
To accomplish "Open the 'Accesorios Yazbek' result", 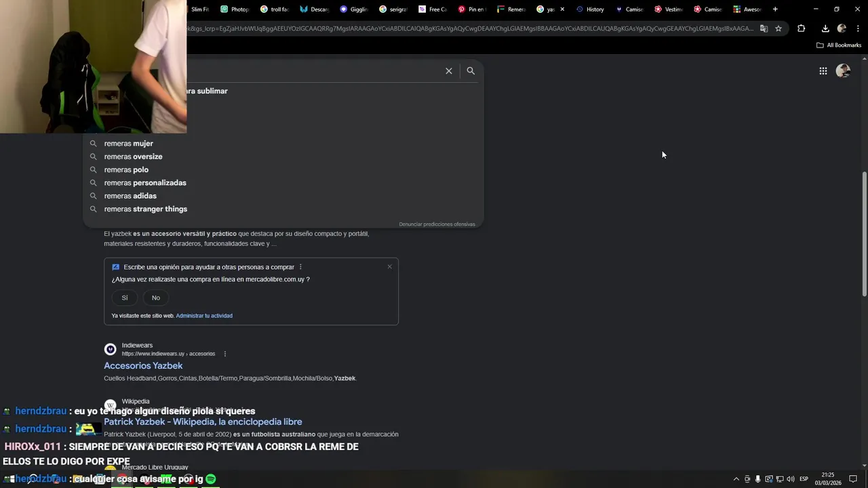I will point(143,365).
